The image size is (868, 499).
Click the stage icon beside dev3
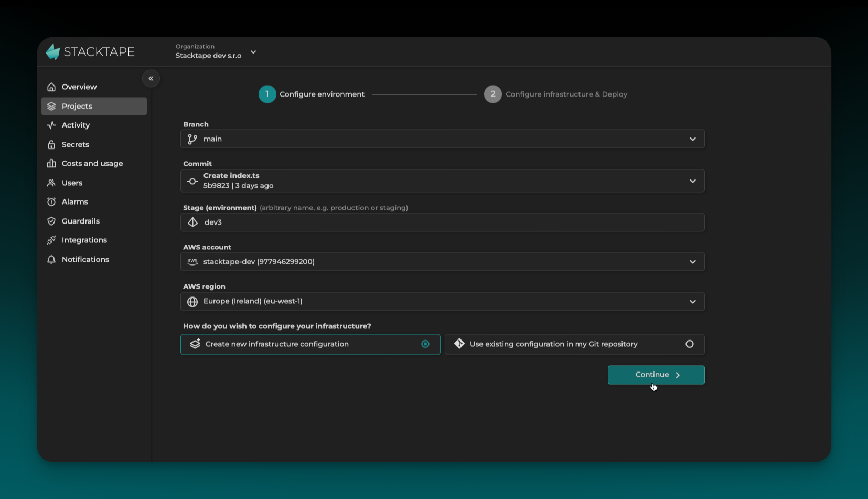tap(193, 222)
